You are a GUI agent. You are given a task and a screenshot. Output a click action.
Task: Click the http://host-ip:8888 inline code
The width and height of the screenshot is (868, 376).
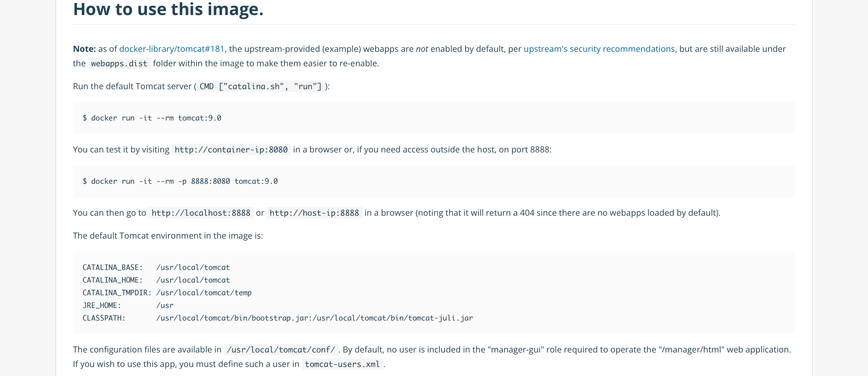[314, 213]
